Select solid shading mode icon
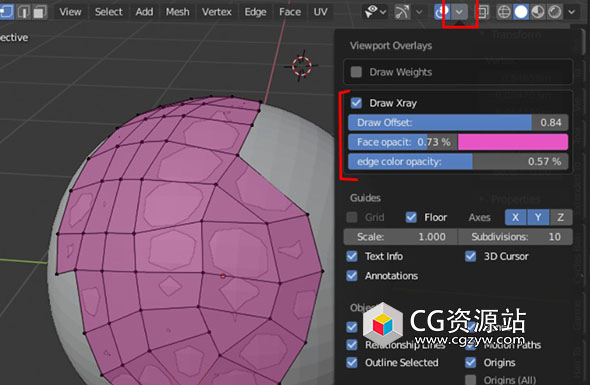590x385 pixels. 521,12
